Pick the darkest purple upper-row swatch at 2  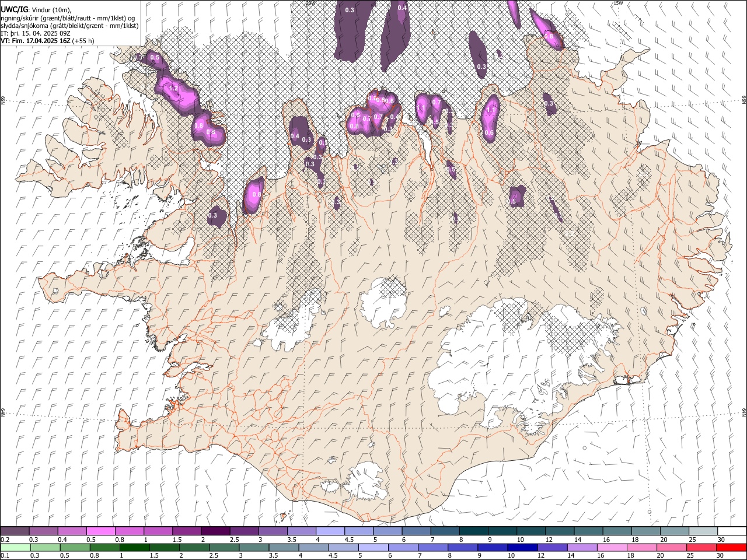click(215, 531)
